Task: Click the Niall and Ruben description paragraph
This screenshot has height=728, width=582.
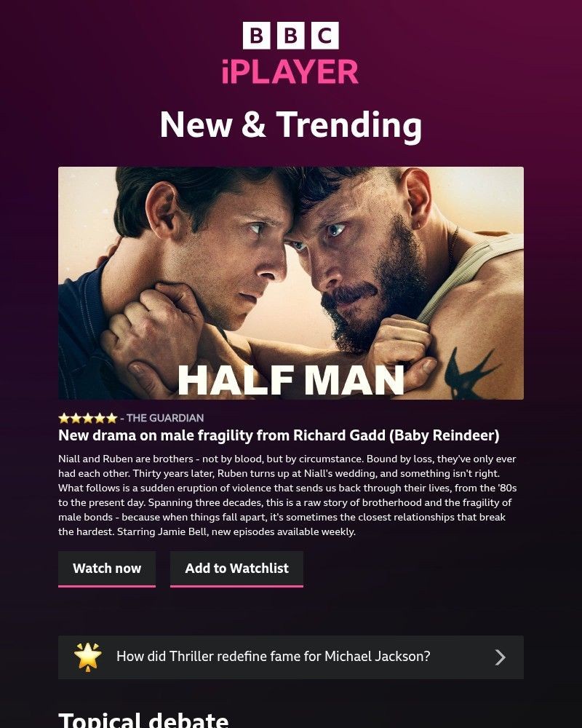Action: click(x=287, y=495)
